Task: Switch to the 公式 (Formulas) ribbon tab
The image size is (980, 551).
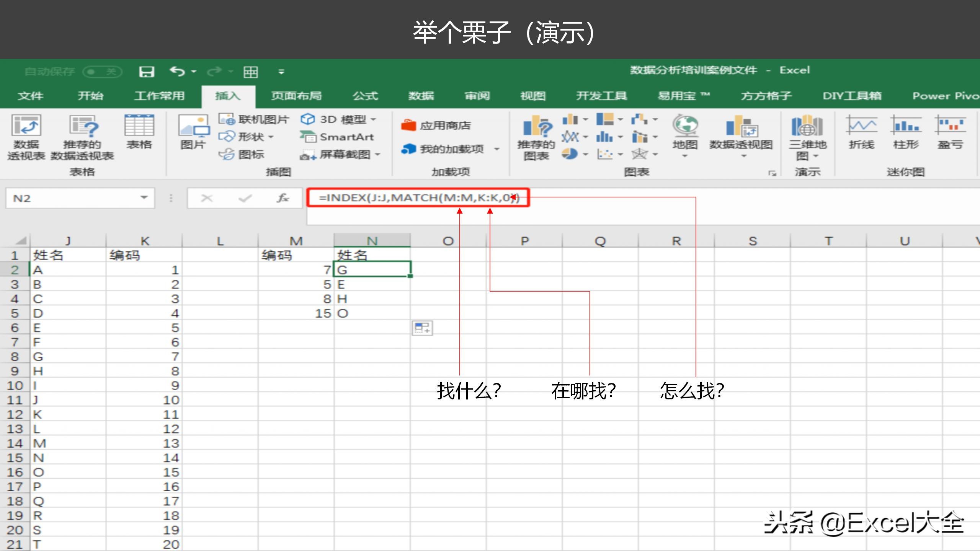Action: 366,96
